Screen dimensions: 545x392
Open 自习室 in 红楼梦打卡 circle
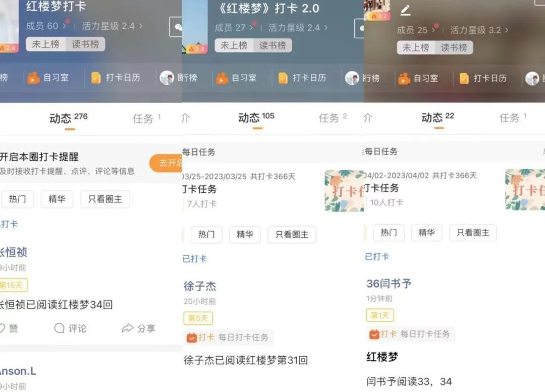[x=48, y=78]
